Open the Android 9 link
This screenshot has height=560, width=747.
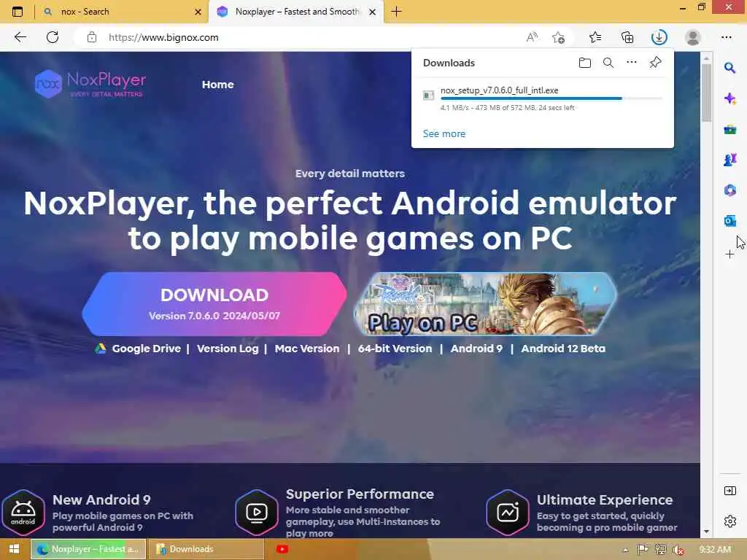(476, 349)
